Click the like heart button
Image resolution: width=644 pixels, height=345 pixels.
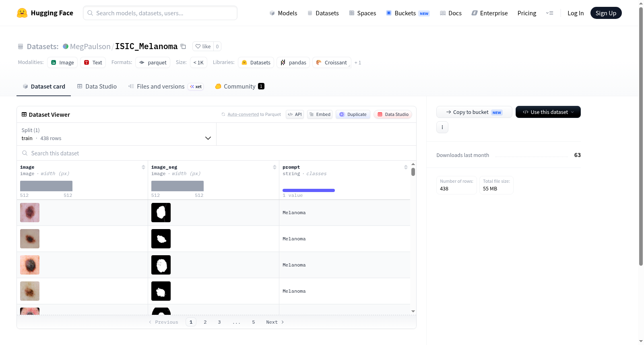(203, 46)
